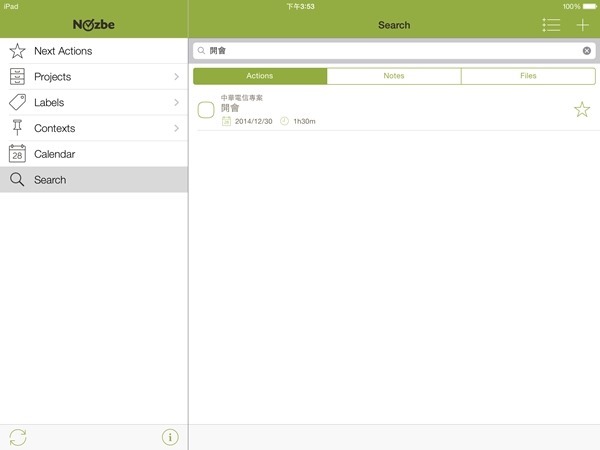Expand the Projects chevron

pos(176,77)
